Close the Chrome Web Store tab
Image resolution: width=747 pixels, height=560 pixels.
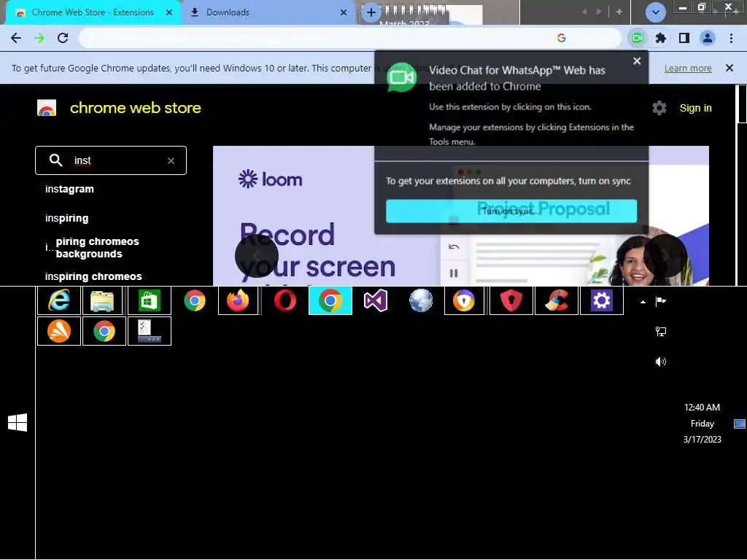click(x=169, y=12)
